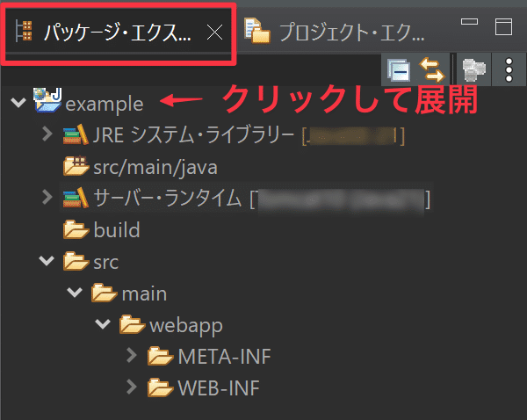Select the WEB-INF folder item

click(218, 387)
